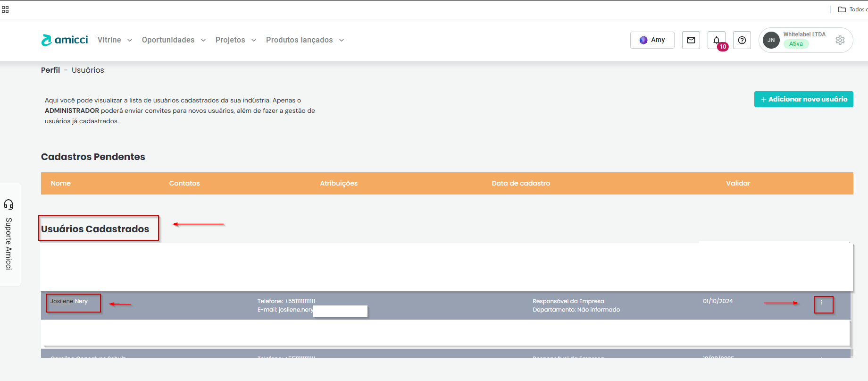The height and width of the screenshot is (381, 868).
Task: Click the JN user avatar
Action: (x=771, y=40)
